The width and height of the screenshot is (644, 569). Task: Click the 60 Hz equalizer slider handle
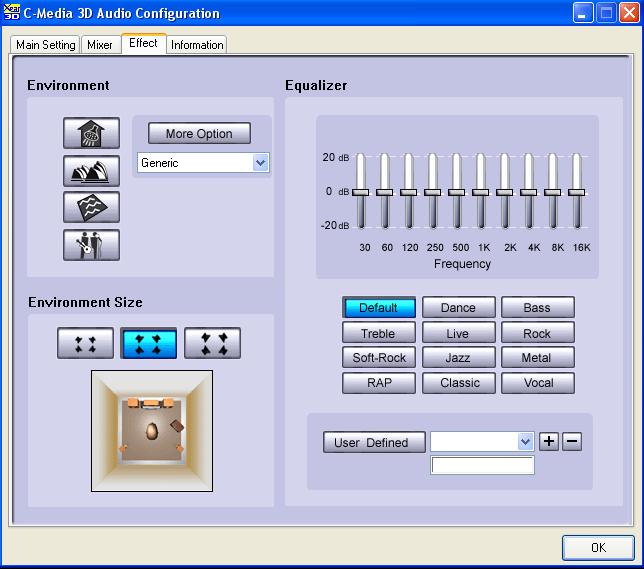pos(384,192)
